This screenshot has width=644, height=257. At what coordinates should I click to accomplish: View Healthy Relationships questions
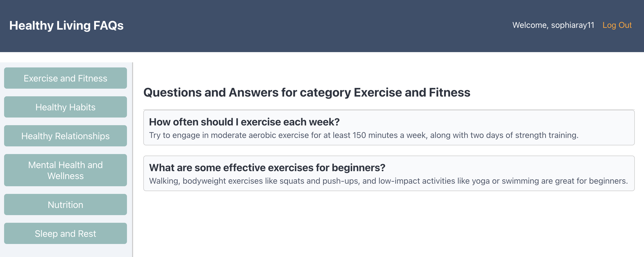65,136
